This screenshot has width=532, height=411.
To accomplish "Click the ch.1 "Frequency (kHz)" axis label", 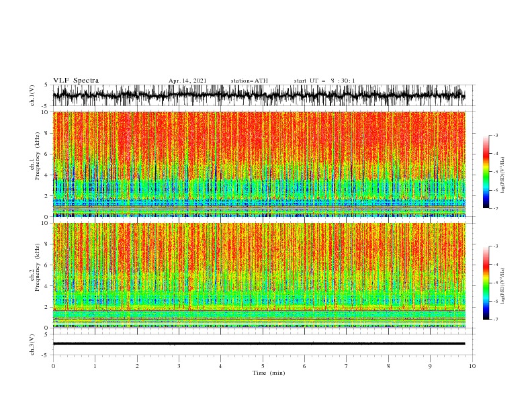I will click(38, 156).
